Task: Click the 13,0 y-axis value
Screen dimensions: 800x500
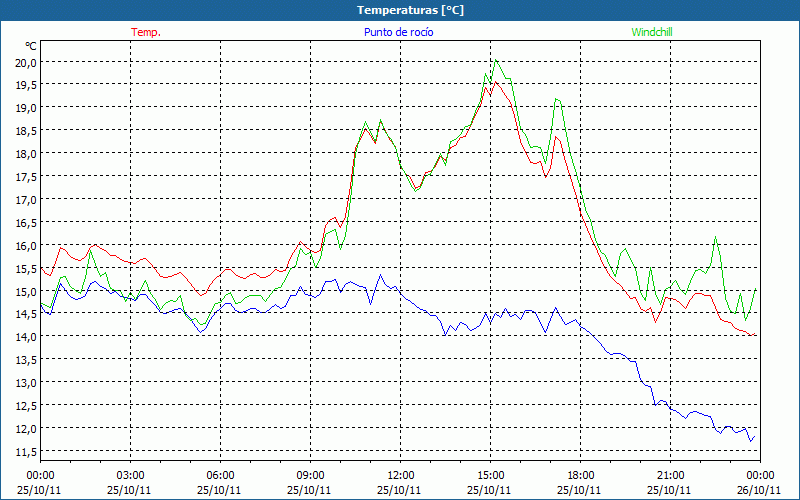Action: pyautogui.click(x=27, y=383)
